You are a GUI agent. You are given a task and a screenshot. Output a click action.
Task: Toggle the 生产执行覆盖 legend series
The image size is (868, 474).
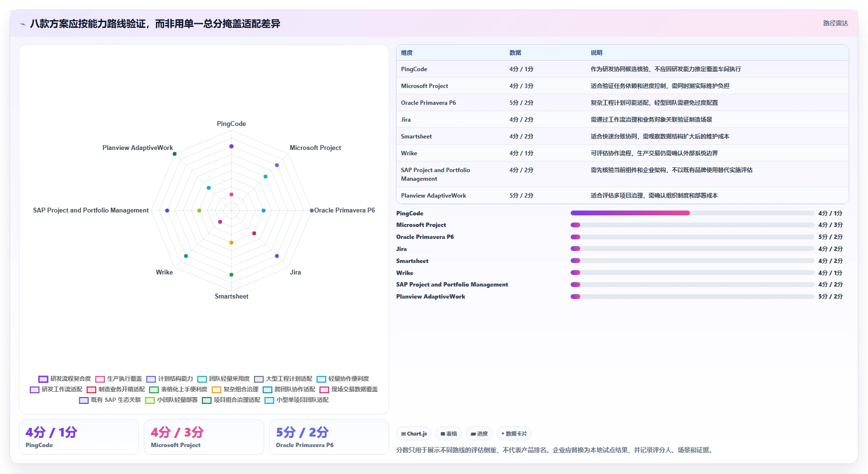[119, 379]
